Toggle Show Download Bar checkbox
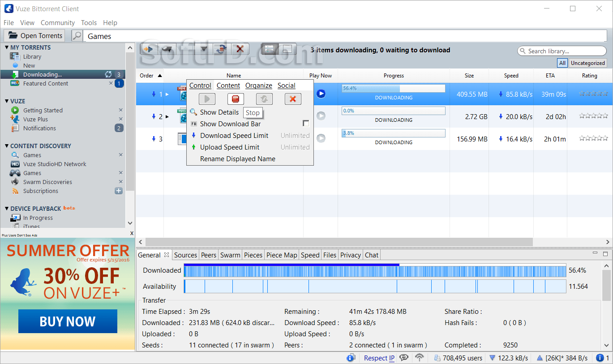 pos(306,124)
